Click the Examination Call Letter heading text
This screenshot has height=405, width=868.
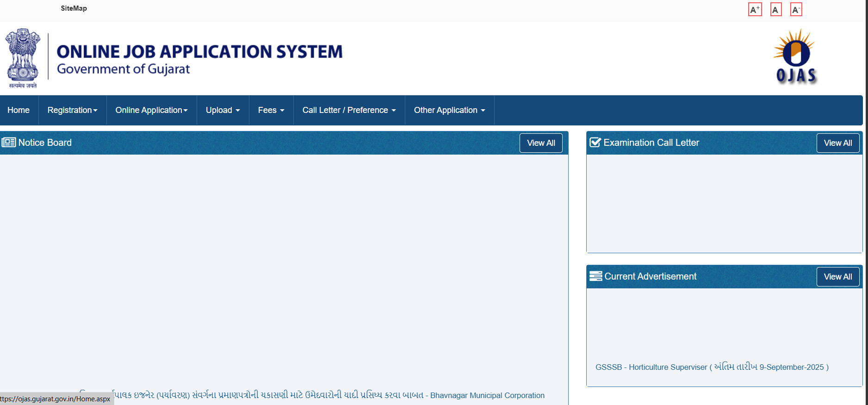pos(651,143)
